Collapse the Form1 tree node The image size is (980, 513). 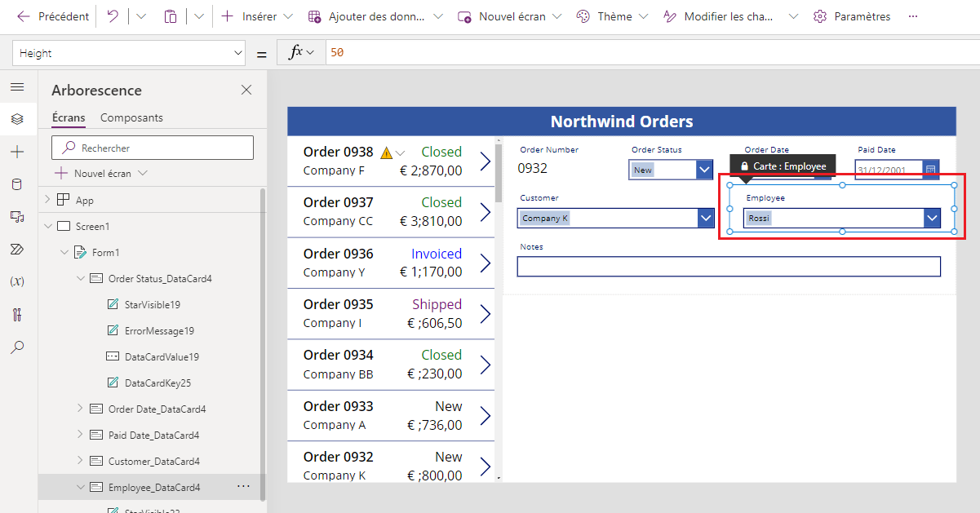point(63,252)
